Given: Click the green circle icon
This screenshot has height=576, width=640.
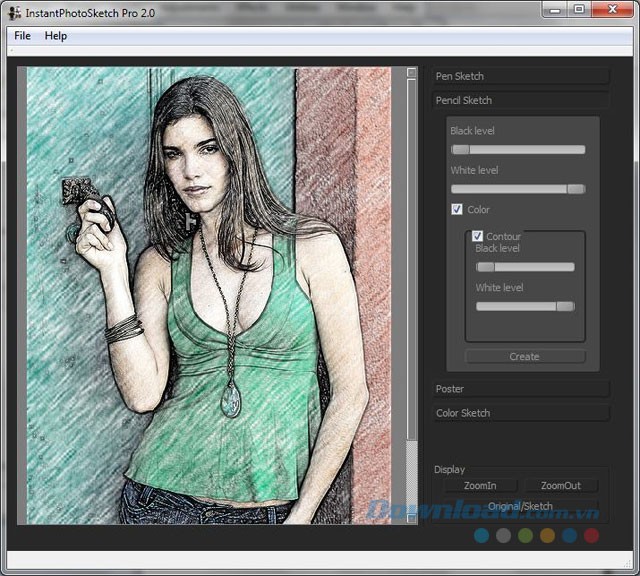Looking at the screenshot, I should tap(525, 536).
